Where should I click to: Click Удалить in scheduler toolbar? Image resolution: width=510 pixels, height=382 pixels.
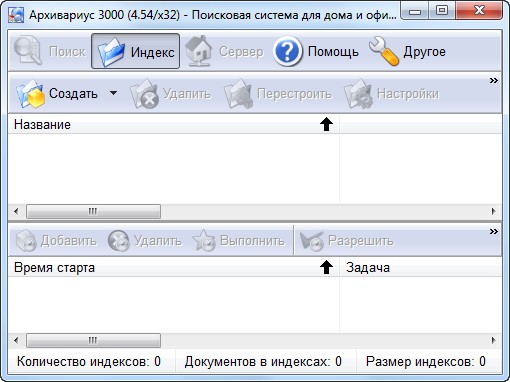point(145,241)
